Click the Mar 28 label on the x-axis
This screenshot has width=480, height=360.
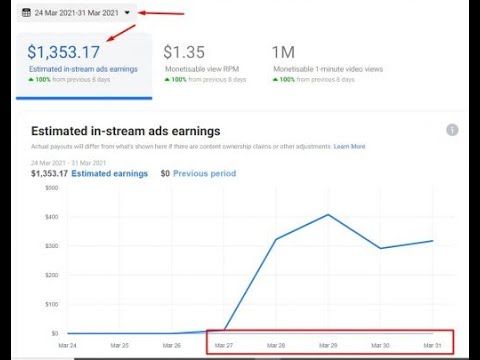276,345
